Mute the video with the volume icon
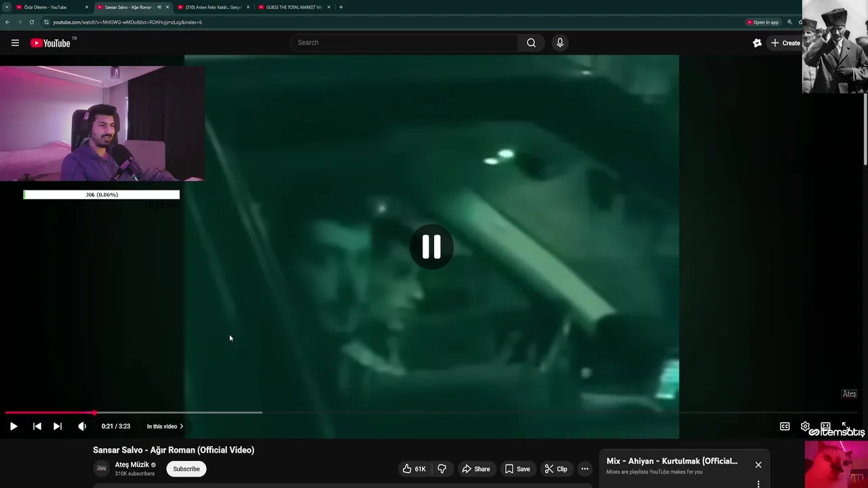The height and width of the screenshot is (488, 868). click(x=82, y=426)
